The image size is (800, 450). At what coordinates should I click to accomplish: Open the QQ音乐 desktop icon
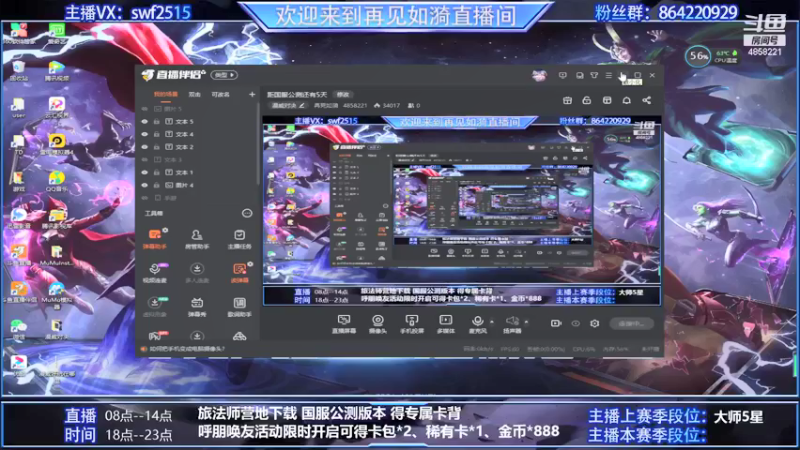pyautogui.click(x=56, y=181)
